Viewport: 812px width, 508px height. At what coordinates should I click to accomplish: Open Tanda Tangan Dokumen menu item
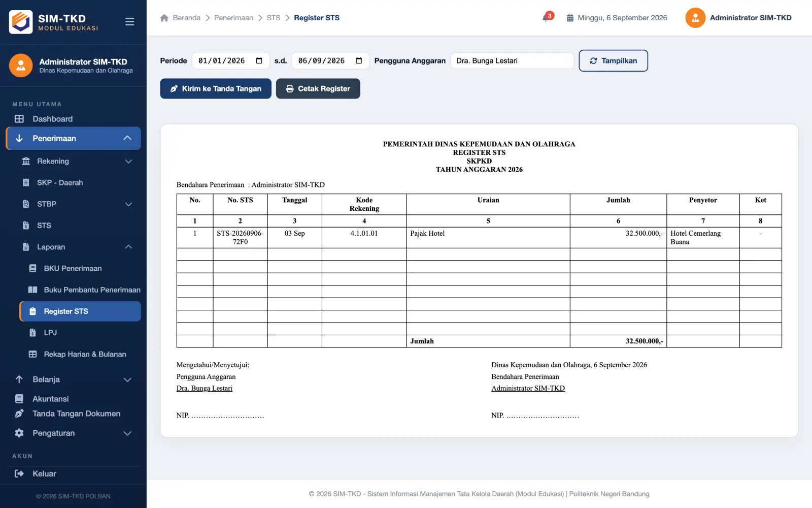[73, 414]
